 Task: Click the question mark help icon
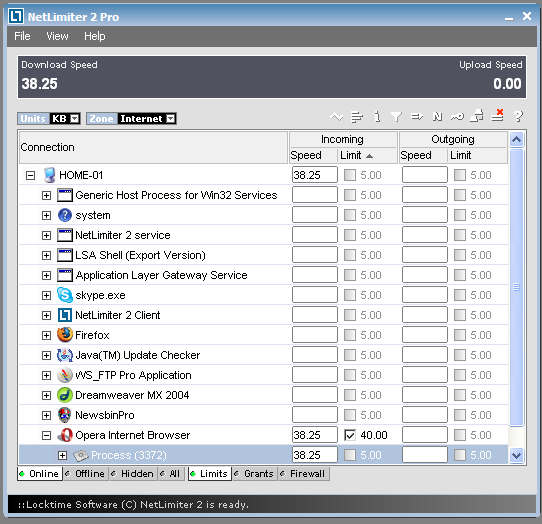(x=518, y=116)
